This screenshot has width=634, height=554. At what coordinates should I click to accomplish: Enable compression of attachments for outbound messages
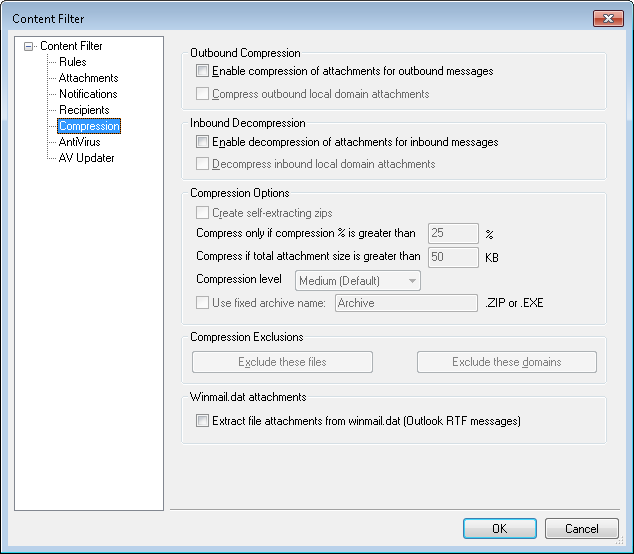(x=203, y=72)
